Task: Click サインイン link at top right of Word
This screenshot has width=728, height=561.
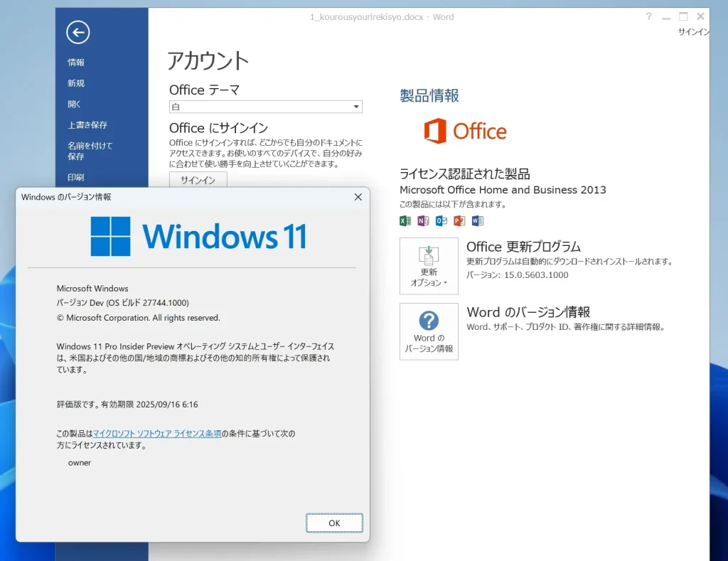Action: tap(693, 31)
